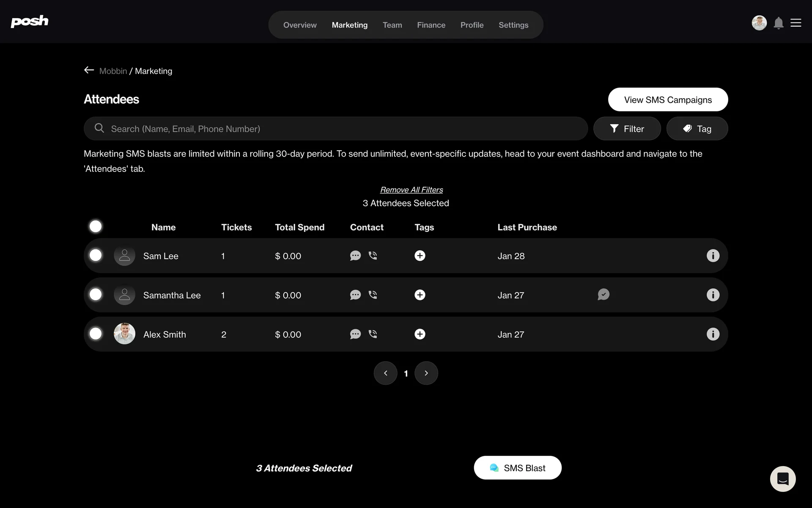Click View SMS Campaigns button
The width and height of the screenshot is (812, 508).
point(668,99)
